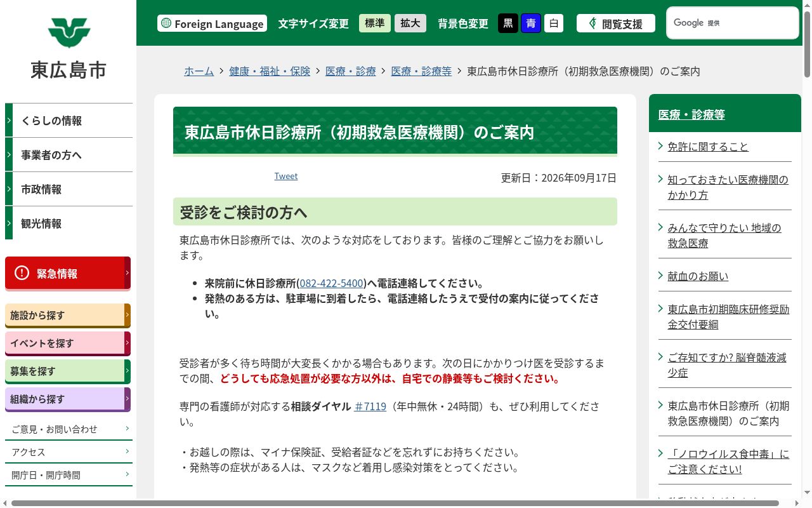Open the 市政情報 menu
Viewport: 812px width, 508px height.
click(69, 189)
